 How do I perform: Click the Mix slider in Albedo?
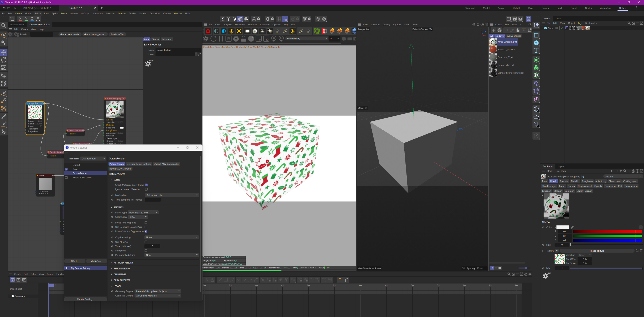pos(606,268)
